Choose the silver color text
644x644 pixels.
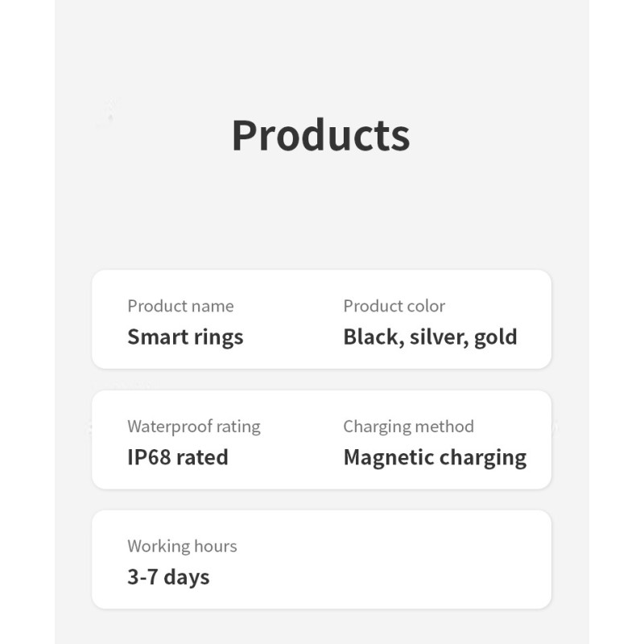439,336
